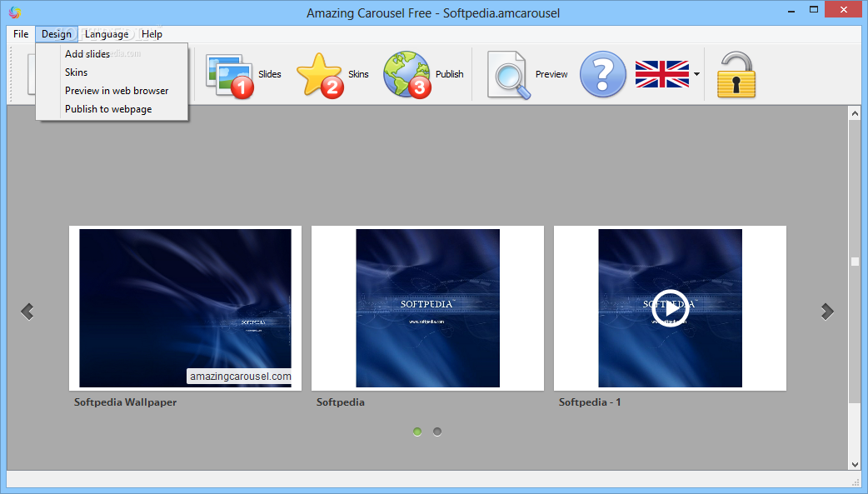Click the app logo in title bar
Image resolution: width=868 pixels, height=494 pixels.
click(x=15, y=12)
